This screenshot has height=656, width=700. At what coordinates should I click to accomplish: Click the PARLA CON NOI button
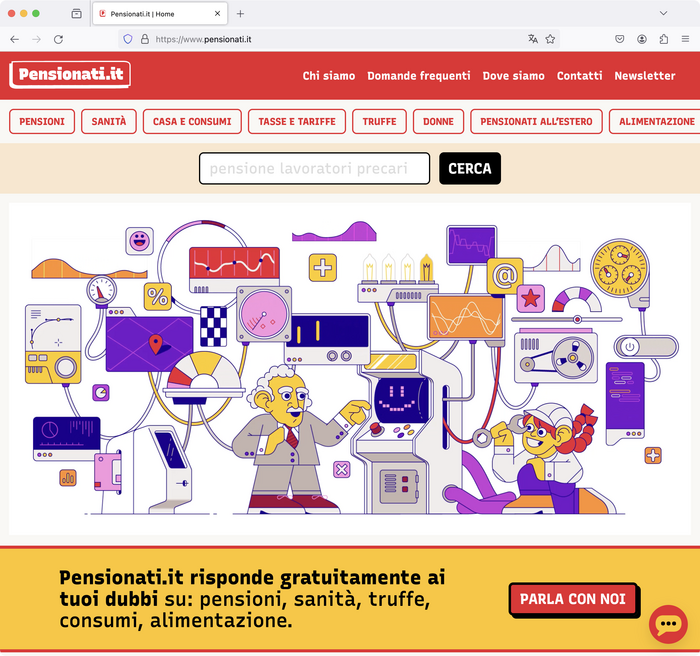click(573, 599)
